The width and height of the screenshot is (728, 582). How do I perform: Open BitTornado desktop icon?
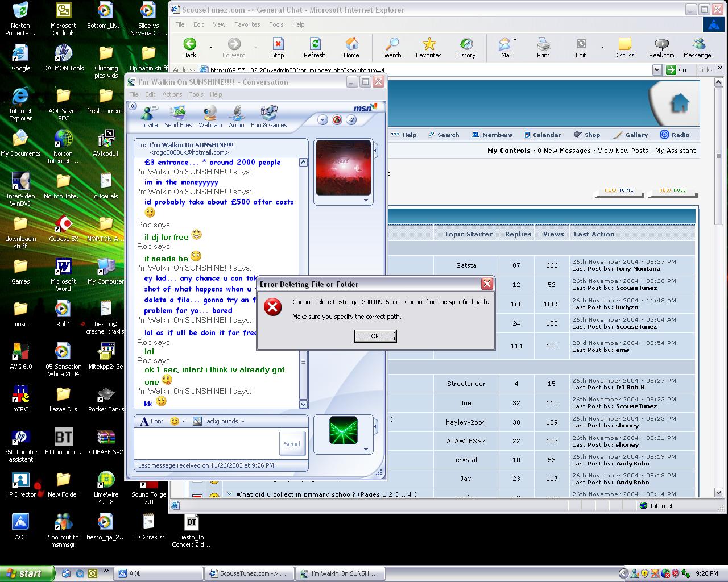63,442
